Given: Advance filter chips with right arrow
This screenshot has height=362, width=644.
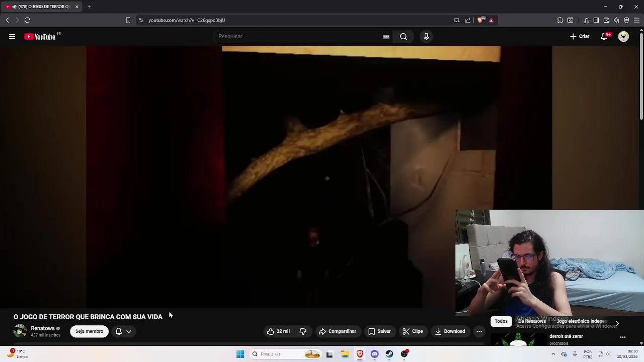Looking at the screenshot, I should click(x=617, y=323).
